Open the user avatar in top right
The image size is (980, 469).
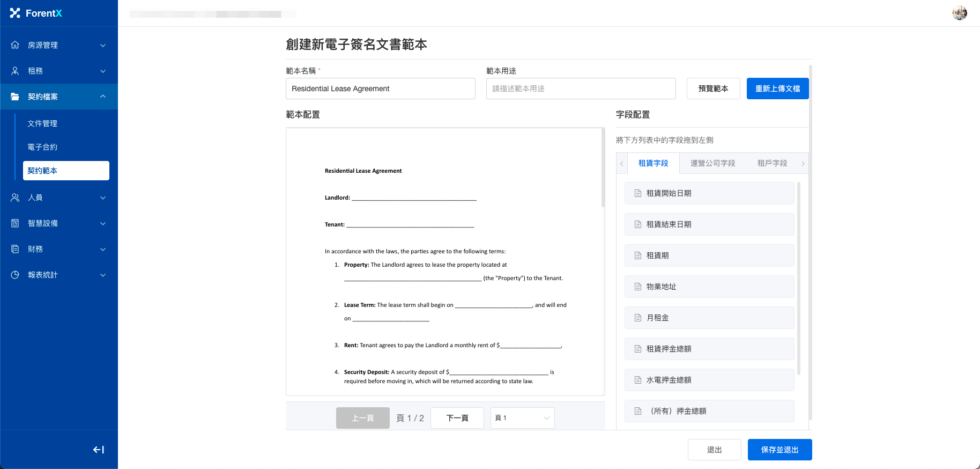click(959, 13)
